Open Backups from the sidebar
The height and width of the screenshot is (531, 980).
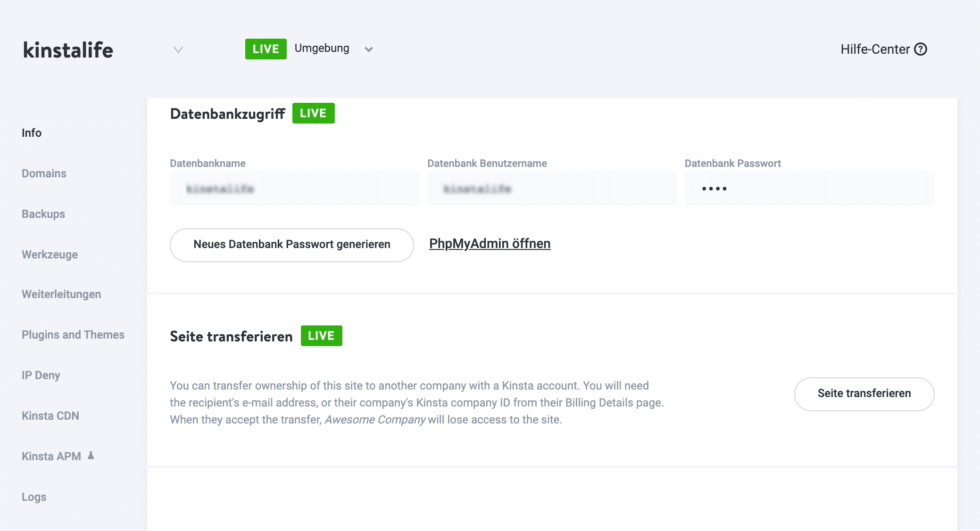(43, 214)
